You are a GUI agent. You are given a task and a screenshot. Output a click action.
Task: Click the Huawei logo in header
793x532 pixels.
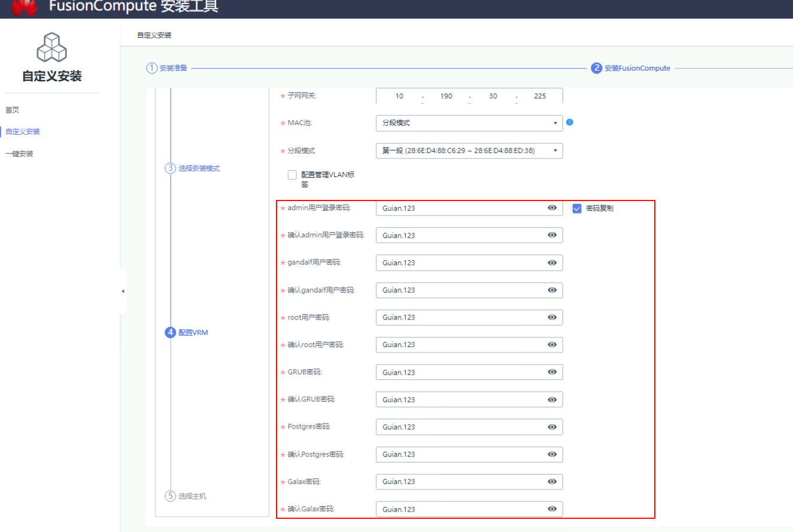[x=24, y=7]
